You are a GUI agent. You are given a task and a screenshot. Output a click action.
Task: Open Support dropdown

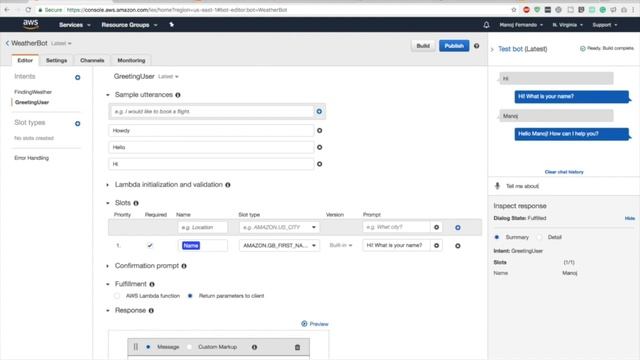[x=604, y=25]
